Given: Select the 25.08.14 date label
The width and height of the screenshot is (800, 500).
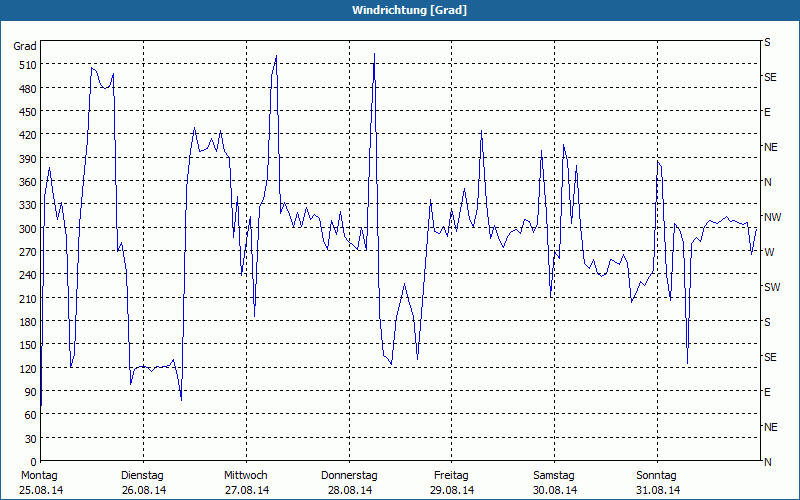Looking at the screenshot, I should 41,490.
